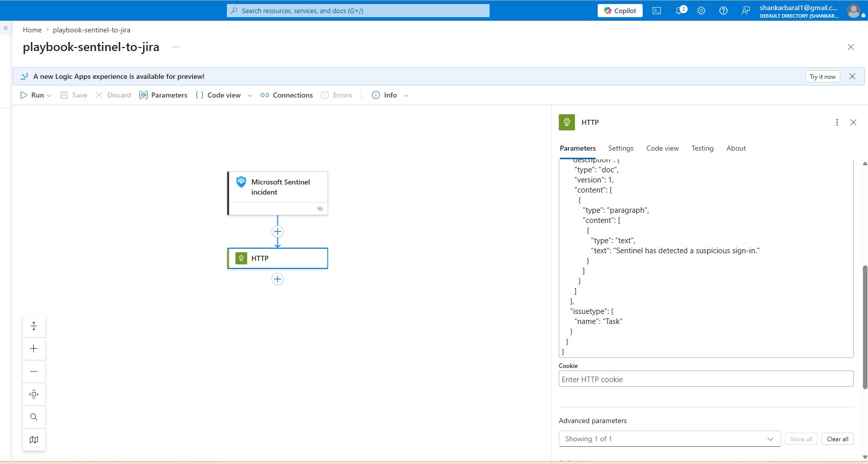Go to Home in the breadcrumb
Image resolution: width=868 pixels, height=464 pixels.
pyautogui.click(x=32, y=30)
